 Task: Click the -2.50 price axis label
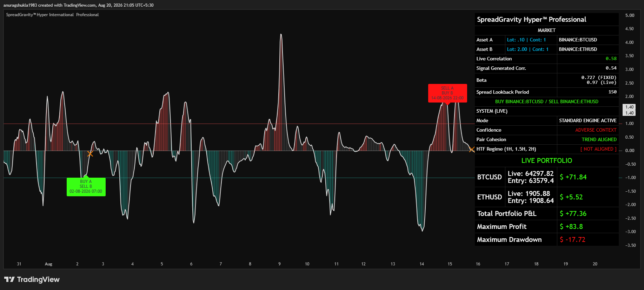(x=631, y=218)
